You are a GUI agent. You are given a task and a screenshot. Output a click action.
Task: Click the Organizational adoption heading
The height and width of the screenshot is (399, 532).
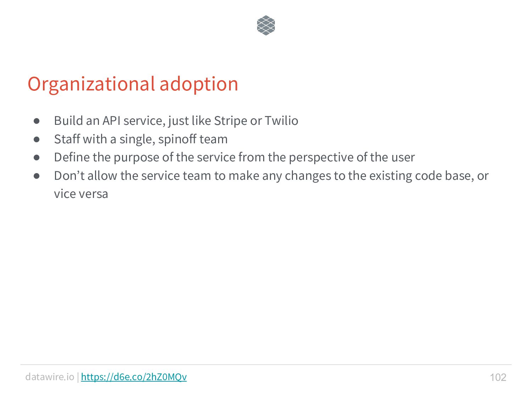tap(133, 84)
